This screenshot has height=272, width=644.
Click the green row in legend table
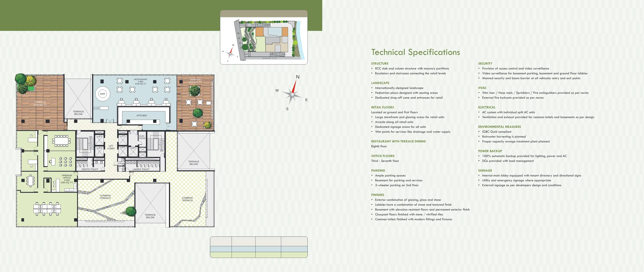coord(259,255)
